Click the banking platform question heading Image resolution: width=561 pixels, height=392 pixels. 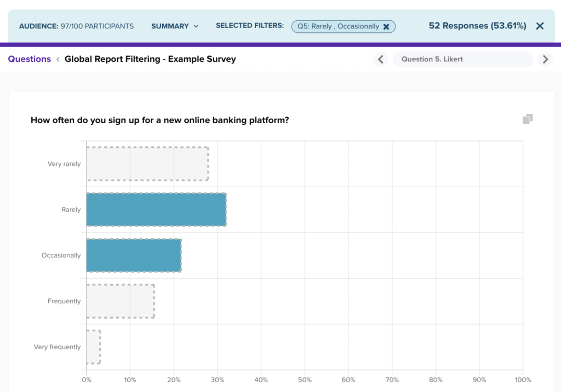pyautogui.click(x=159, y=120)
